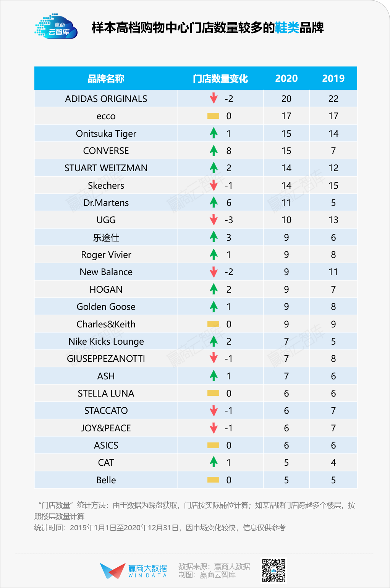Click the yellow no-change bar for ecco
This screenshot has height=588, width=390.
[x=213, y=116]
